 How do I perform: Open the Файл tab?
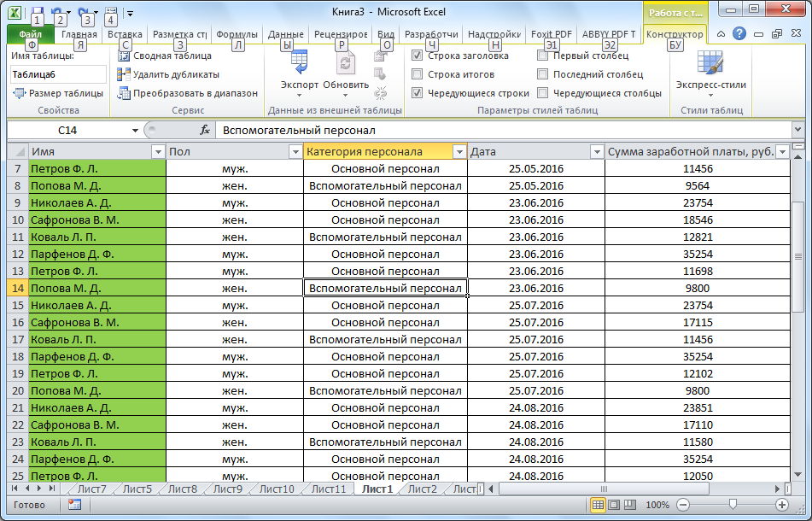click(x=30, y=34)
